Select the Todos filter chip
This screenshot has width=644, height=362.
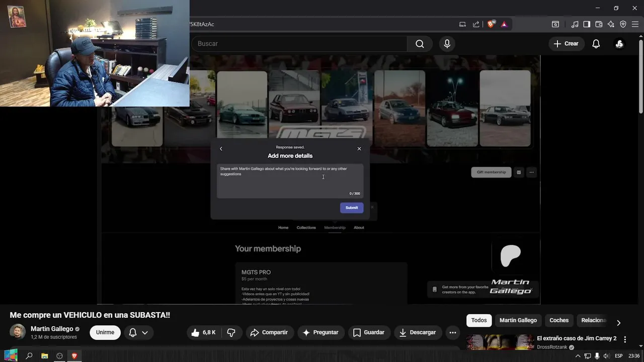[x=479, y=320]
